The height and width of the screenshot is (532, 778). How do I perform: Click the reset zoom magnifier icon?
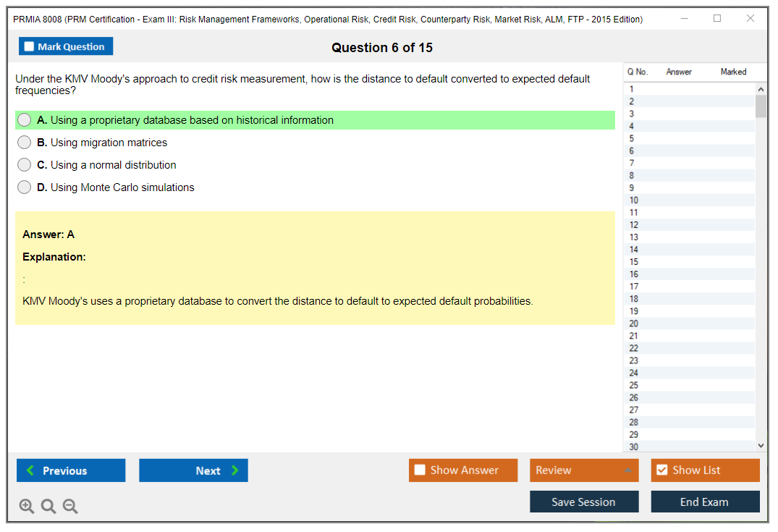coord(48,507)
